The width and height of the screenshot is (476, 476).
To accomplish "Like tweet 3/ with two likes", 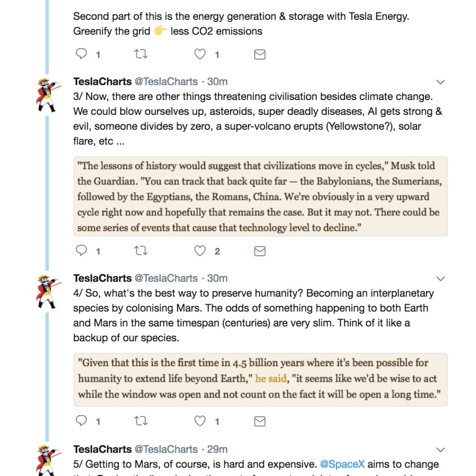I will click(x=200, y=251).
